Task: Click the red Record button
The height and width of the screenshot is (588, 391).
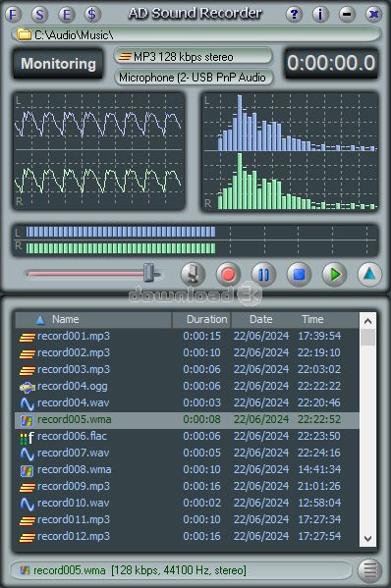Action: pyautogui.click(x=228, y=275)
